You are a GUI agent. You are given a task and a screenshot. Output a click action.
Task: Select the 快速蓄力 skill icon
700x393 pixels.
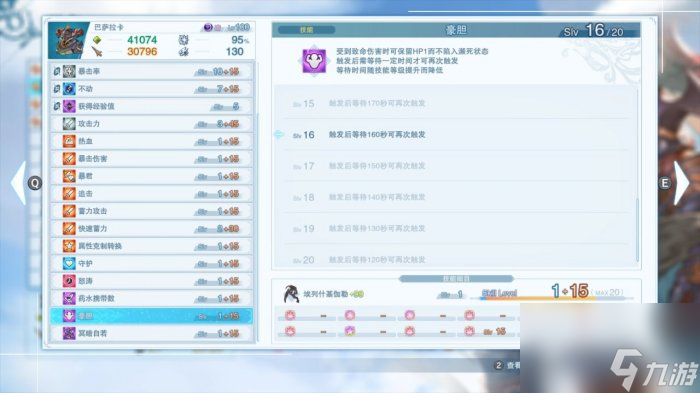pos(69,228)
